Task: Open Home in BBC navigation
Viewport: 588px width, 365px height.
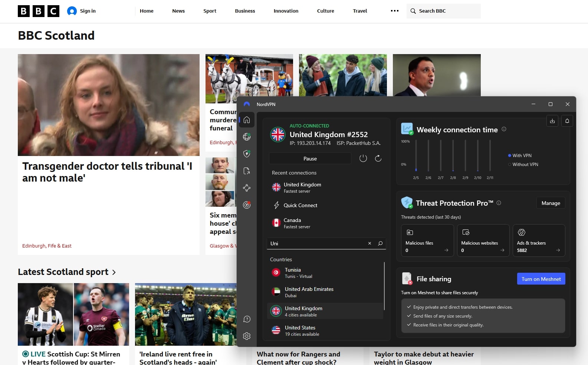Action: click(147, 11)
